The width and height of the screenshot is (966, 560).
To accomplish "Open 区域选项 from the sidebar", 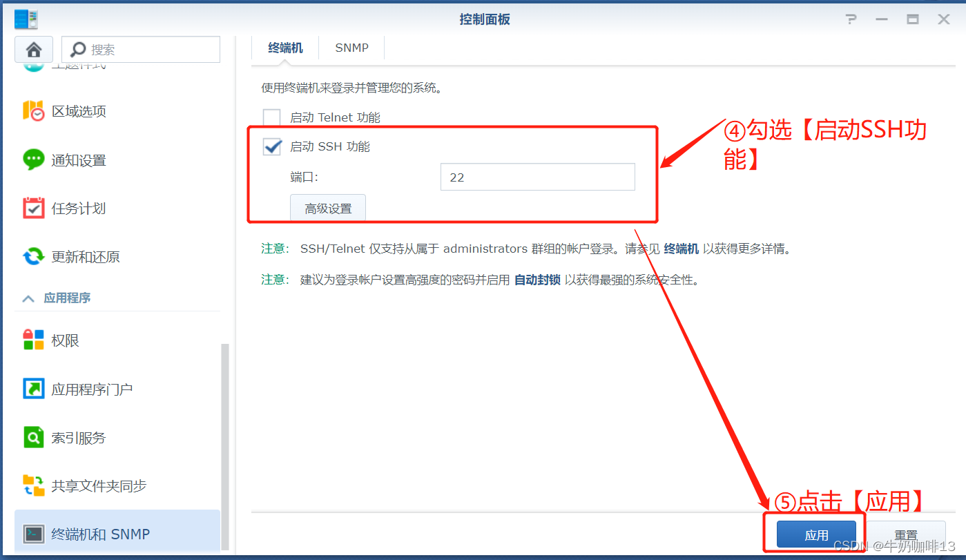I will [x=117, y=111].
